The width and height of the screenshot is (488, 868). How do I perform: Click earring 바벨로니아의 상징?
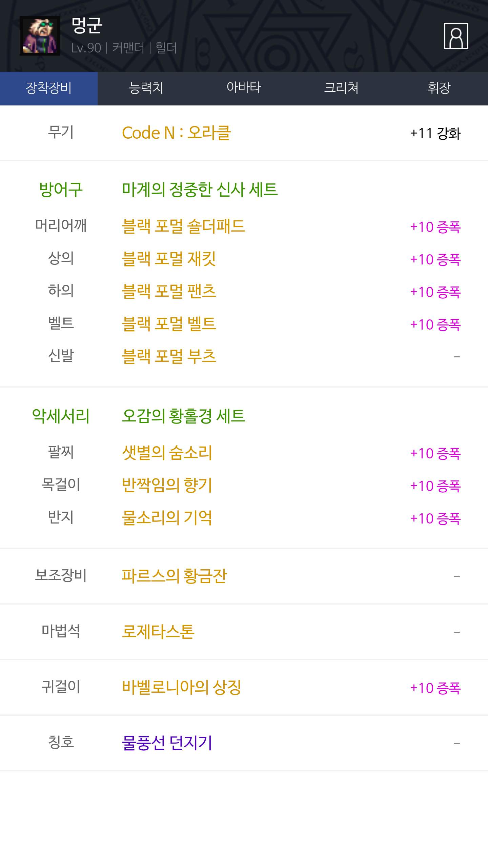tap(181, 687)
